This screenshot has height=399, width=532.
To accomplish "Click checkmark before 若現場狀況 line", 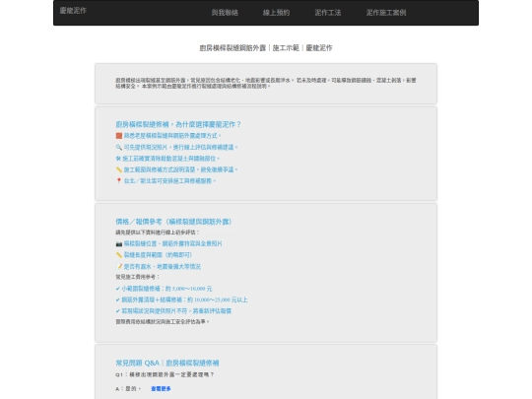I will (118, 310).
